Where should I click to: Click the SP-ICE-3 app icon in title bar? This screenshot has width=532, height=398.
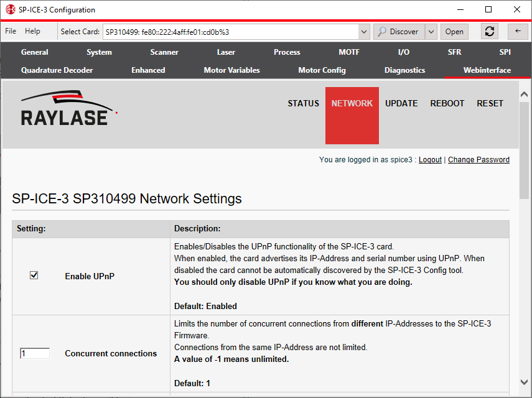point(11,9)
